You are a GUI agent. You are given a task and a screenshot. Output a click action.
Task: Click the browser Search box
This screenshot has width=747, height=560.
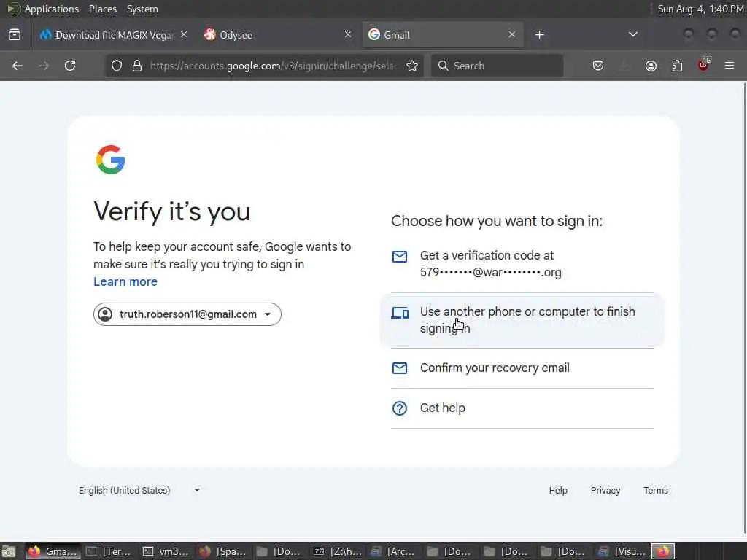pyautogui.click(x=497, y=66)
